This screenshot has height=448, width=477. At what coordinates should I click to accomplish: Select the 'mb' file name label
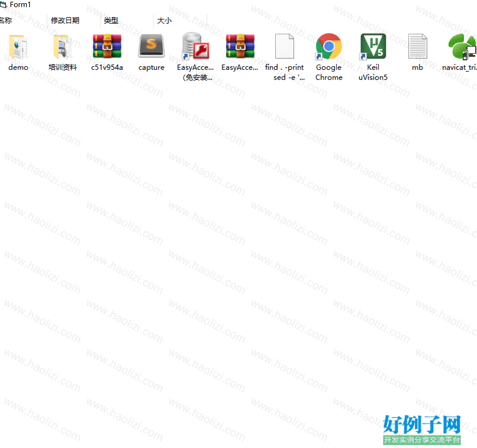418,67
